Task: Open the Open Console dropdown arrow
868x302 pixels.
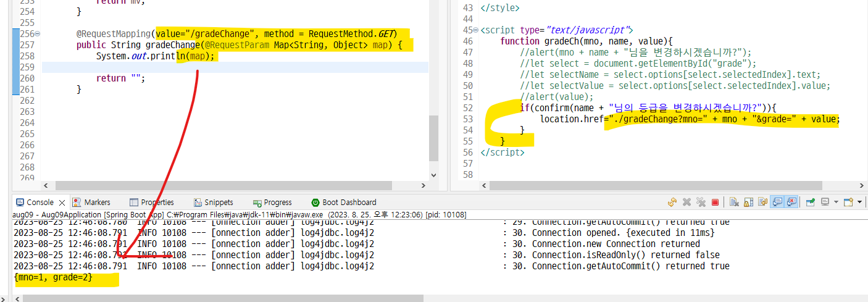Action: tap(859, 202)
